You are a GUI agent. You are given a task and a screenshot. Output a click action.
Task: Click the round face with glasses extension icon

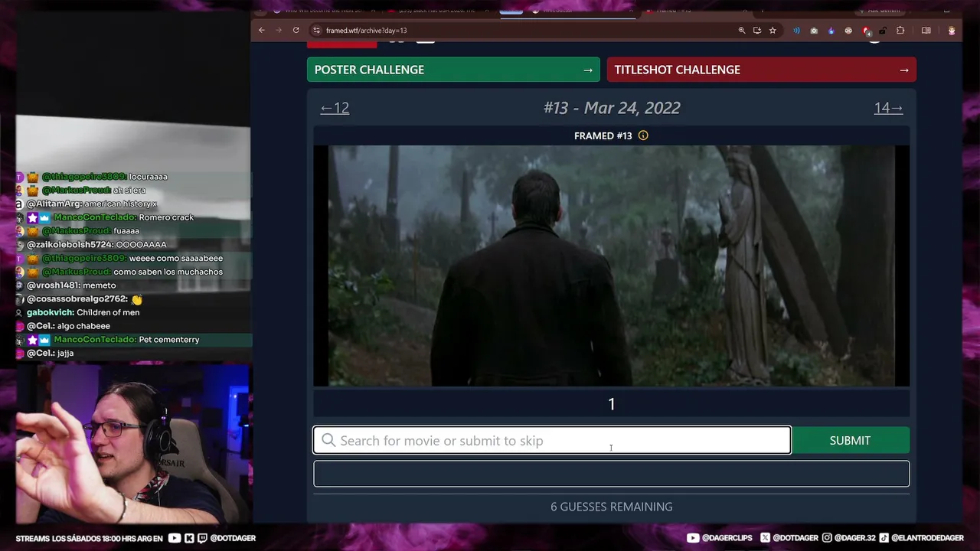tap(848, 31)
